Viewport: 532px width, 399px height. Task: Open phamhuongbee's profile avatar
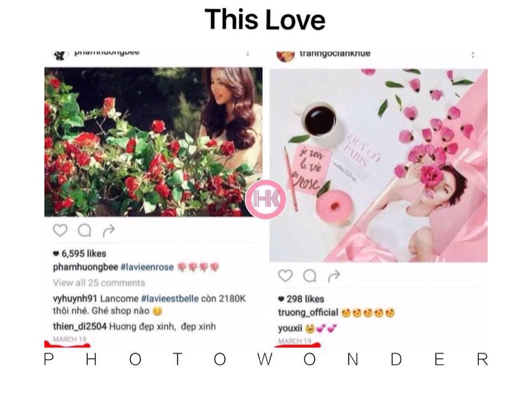(59, 54)
